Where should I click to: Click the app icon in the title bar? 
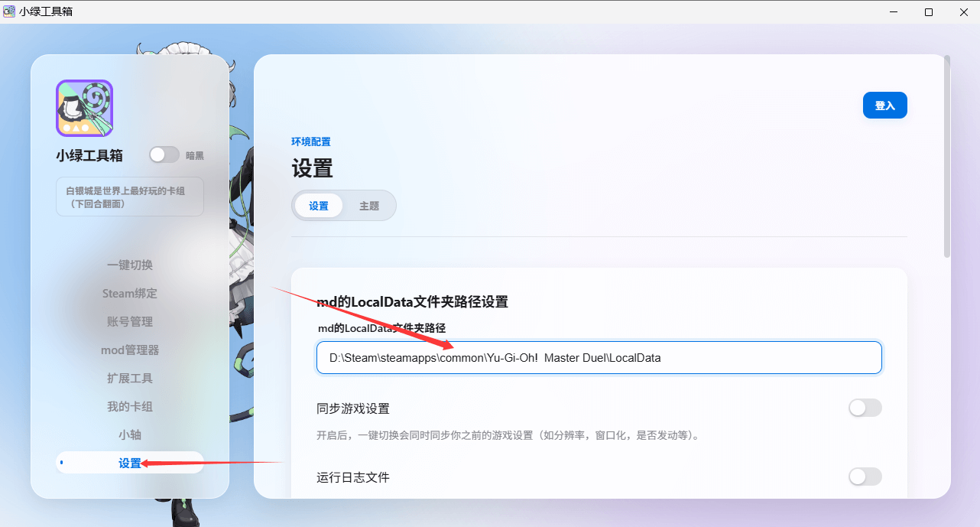11,11
